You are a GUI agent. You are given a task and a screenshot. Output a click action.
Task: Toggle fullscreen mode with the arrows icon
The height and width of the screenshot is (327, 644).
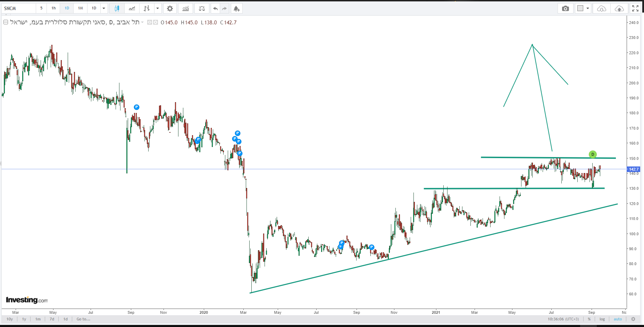635,8
